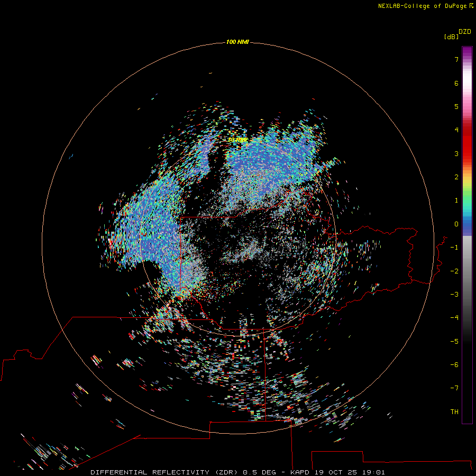This screenshot has width=476, height=476.
Task: Click the 2 value on the color scale
Action: [456, 177]
